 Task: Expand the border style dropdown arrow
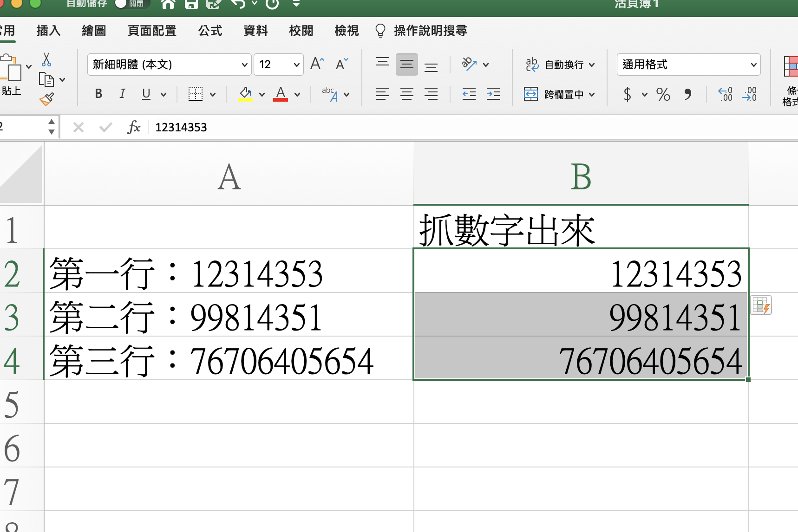pyautogui.click(x=213, y=94)
